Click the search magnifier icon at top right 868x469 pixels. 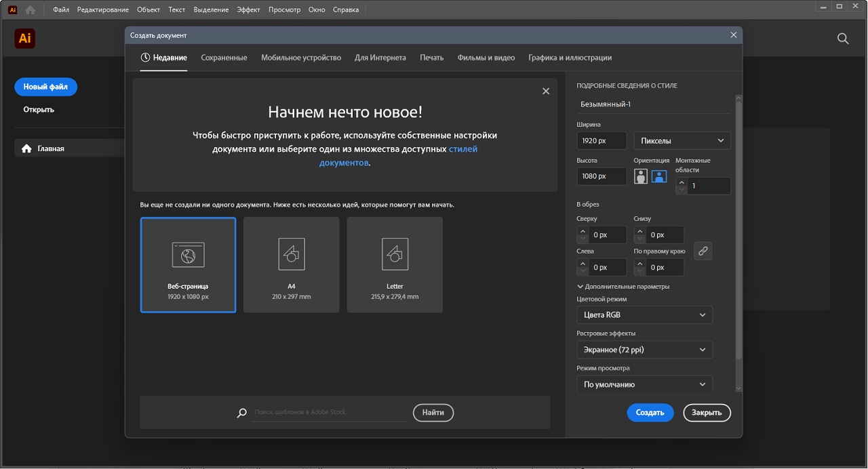click(x=843, y=39)
